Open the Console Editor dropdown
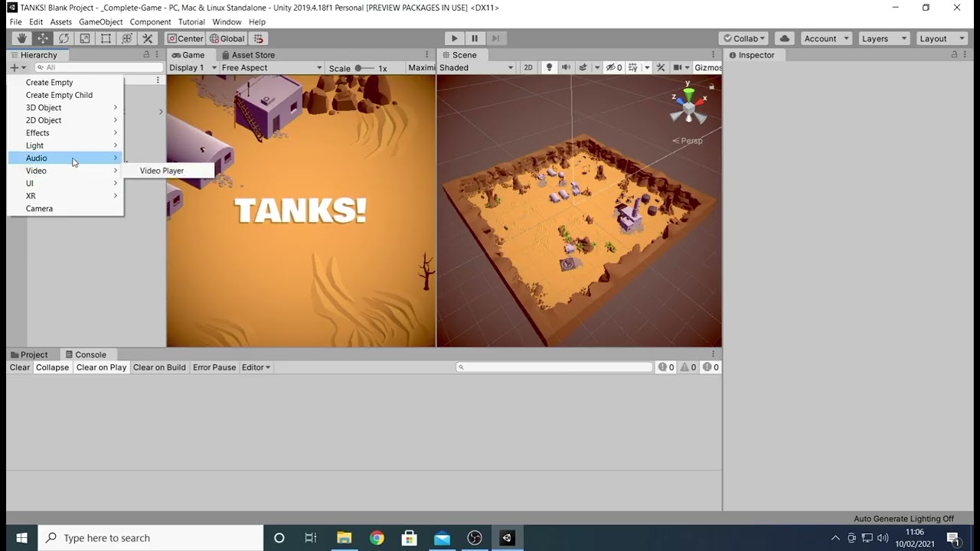The image size is (980, 551). 256,367
